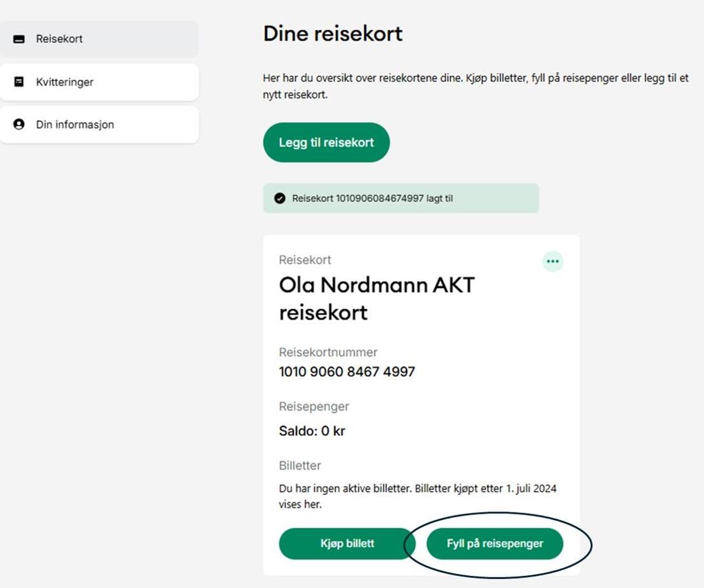The height and width of the screenshot is (588, 704).
Task: Click the card number 1010 9060 8467 4997
Action: (x=347, y=372)
